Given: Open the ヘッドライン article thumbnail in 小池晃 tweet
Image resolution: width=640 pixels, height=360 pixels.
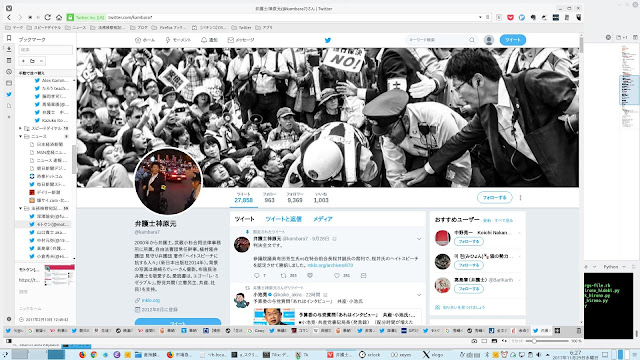Looking at the screenshot, I should point(274,317).
